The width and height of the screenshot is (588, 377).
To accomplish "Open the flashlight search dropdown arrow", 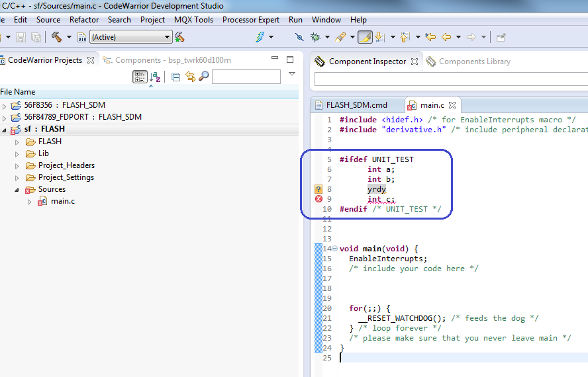I will pyautogui.click(x=352, y=37).
